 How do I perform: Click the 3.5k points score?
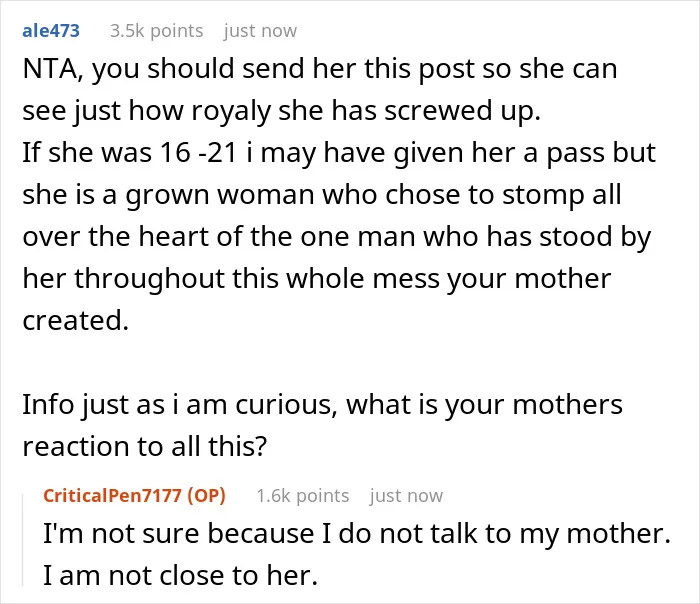tap(156, 31)
